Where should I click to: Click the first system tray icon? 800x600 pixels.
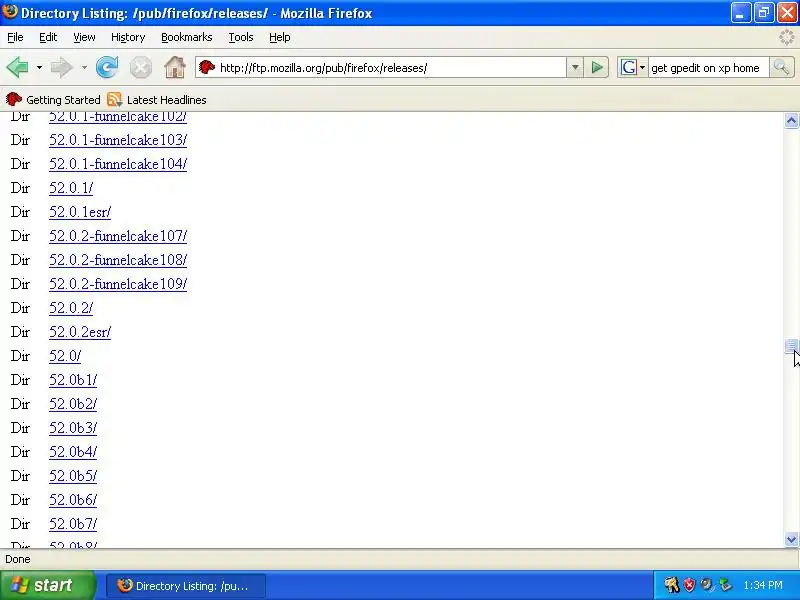point(671,585)
